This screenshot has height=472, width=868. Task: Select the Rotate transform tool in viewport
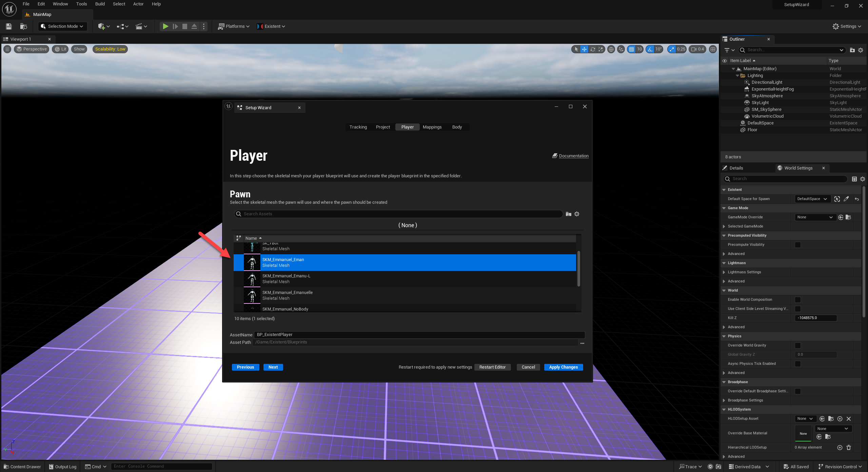pyautogui.click(x=592, y=49)
